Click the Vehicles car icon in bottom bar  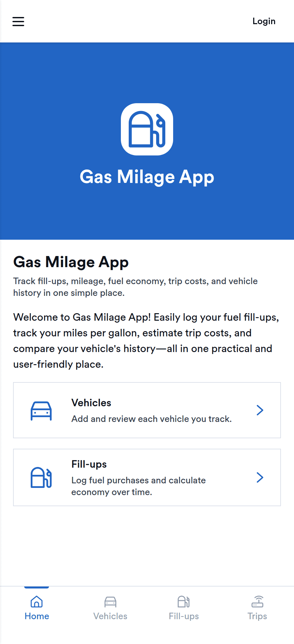110,602
